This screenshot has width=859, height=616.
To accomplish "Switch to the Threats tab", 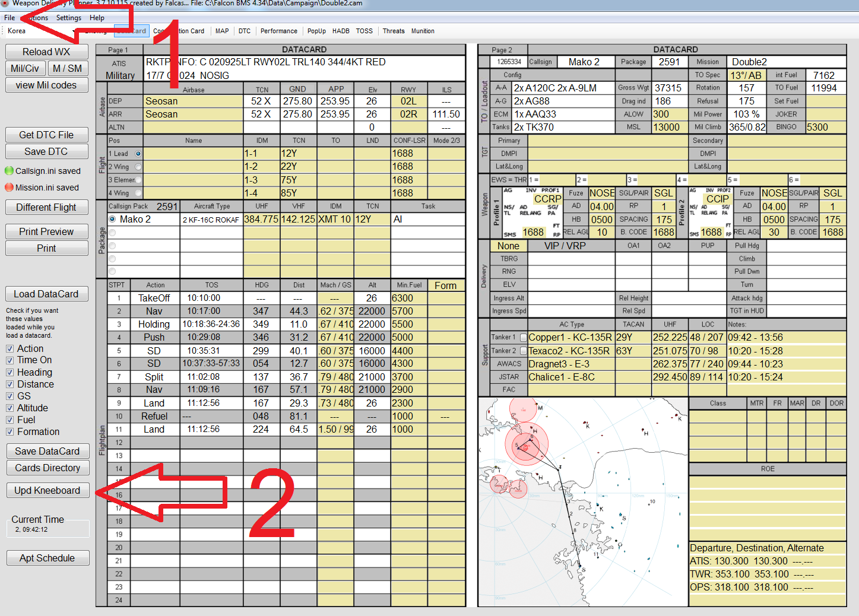I will 394,31.
